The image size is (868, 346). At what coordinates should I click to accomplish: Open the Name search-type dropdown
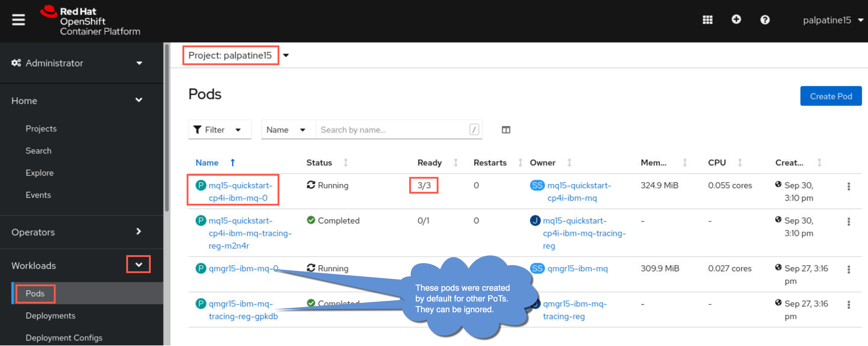(x=289, y=130)
